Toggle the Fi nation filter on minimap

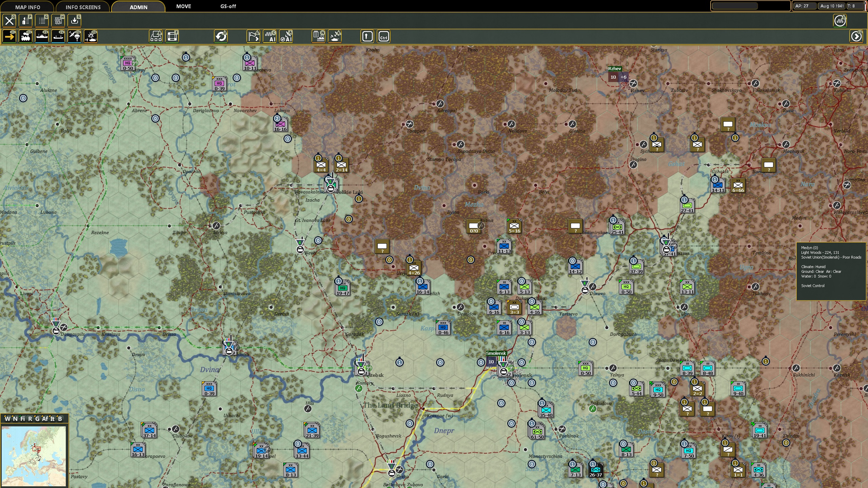pyautogui.click(x=22, y=419)
